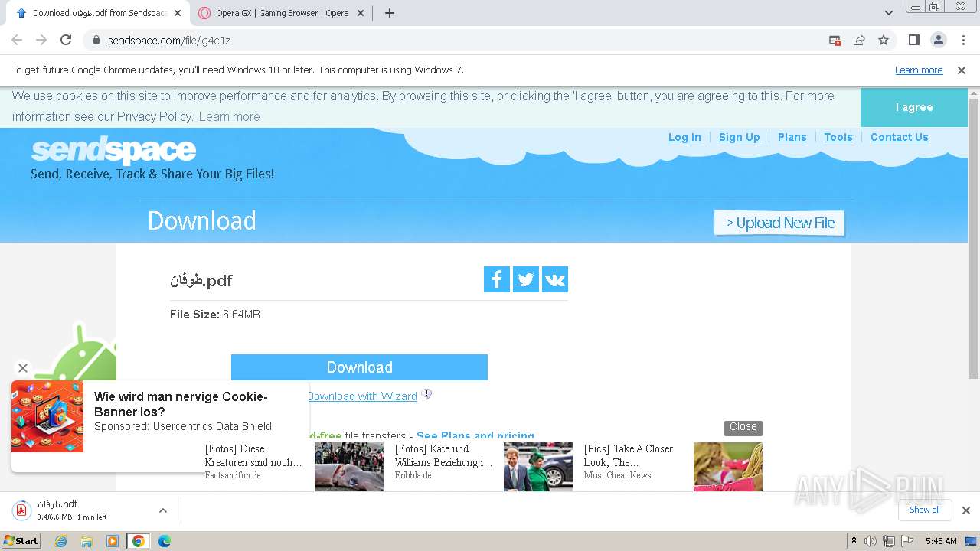
Task: Click the network tray icon
Action: pyautogui.click(x=889, y=541)
